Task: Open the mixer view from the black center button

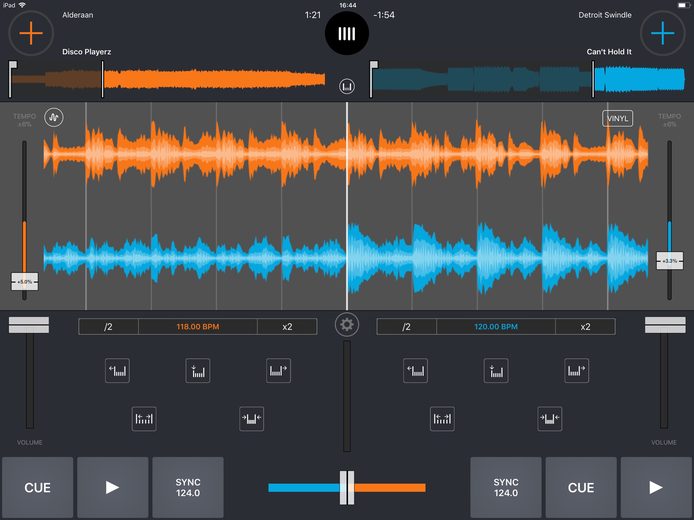Action: (x=347, y=33)
